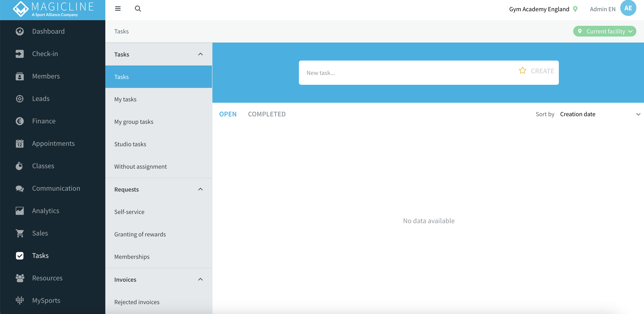Viewport: 644px width, 314px height.
Task: Go to Communication label in sidebar
Action: [56, 188]
